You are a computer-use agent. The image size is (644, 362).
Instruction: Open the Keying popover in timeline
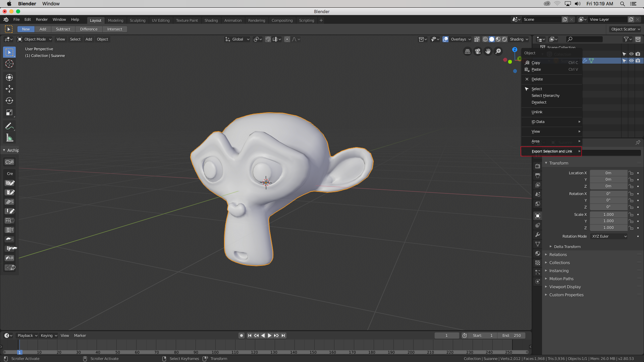49,336
